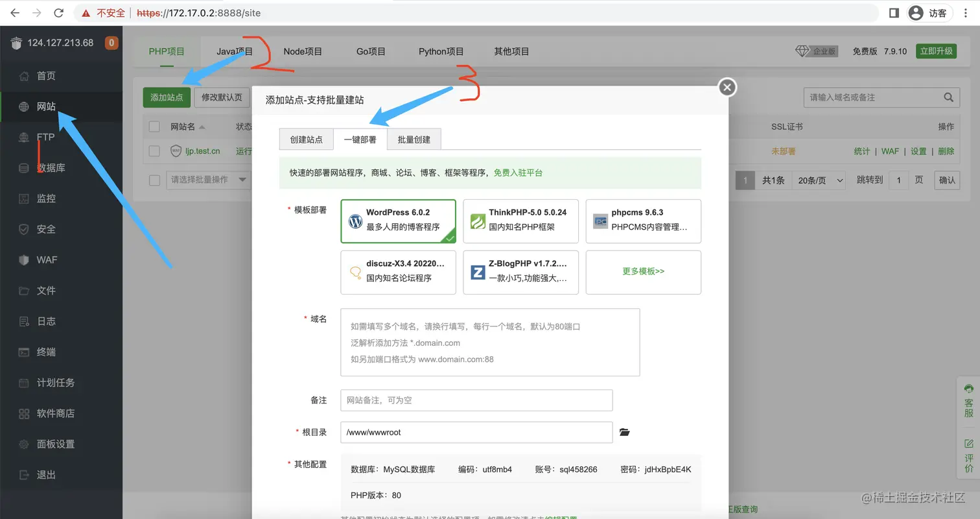Open the 文件 folder icon in sidebar
980x519 pixels.
tap(24, 291)
